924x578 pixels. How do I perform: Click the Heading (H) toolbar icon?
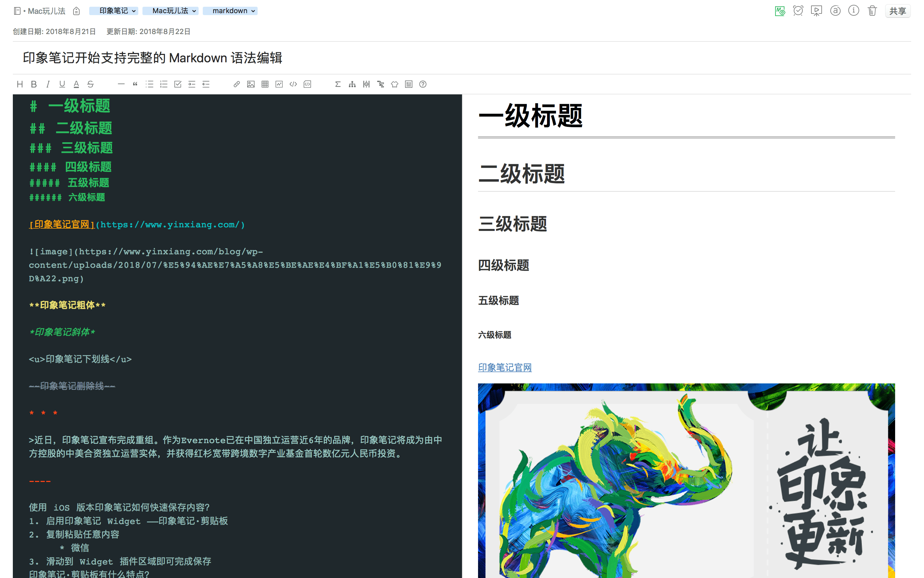[x=20, y=84]
